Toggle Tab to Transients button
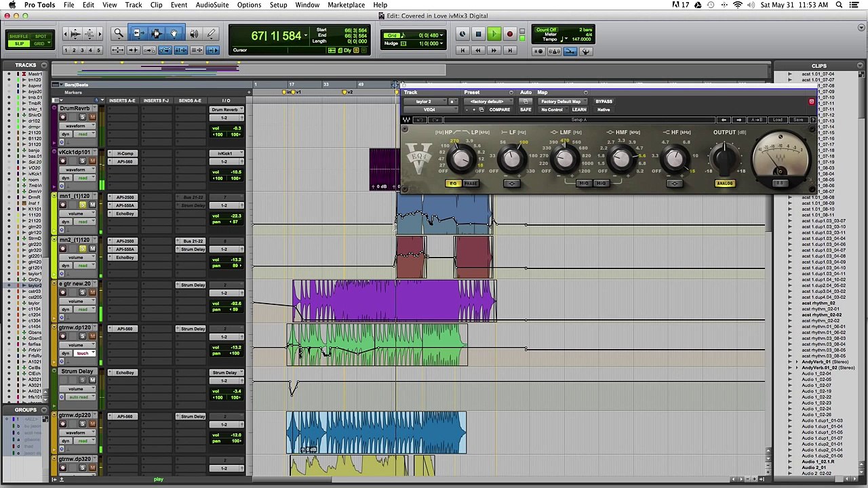868x488 pixels. [x=133, y=50]
